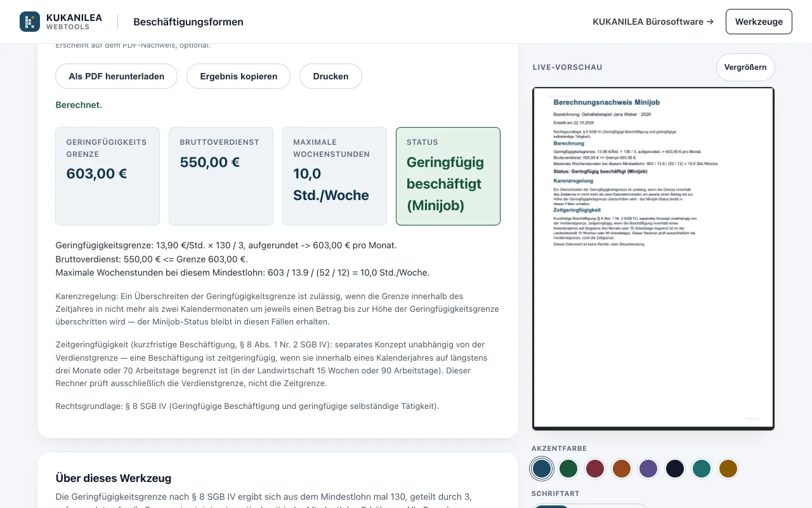Select the teal accent color
Screen dimensions: 812x508
coord(702,469)
